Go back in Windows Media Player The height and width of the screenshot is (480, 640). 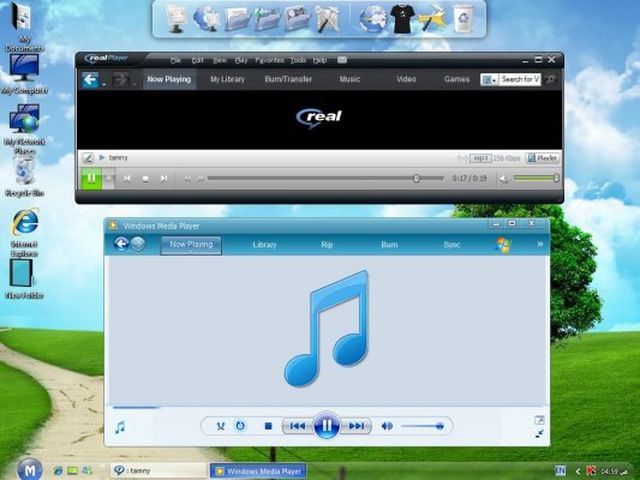click(x=121, y=244)
